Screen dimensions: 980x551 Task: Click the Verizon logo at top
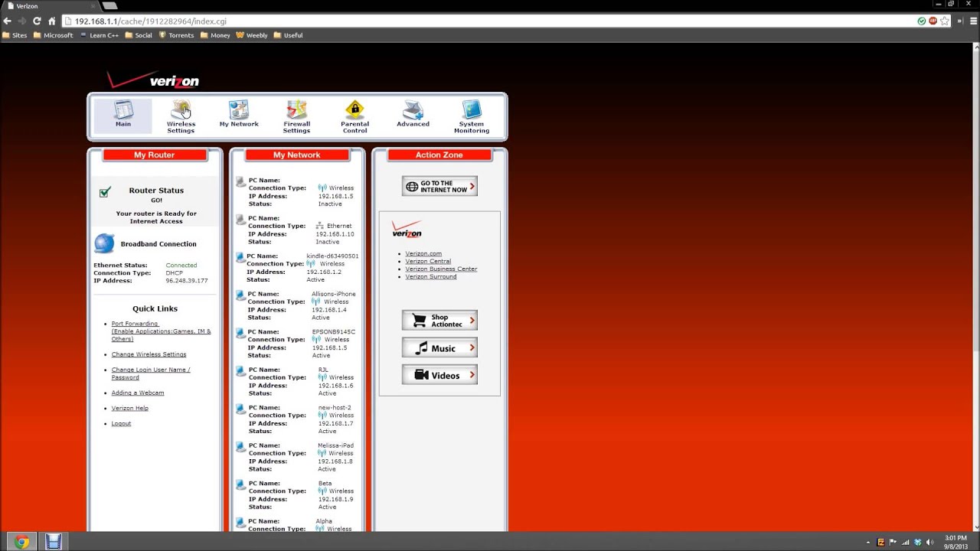click(153, 80)
